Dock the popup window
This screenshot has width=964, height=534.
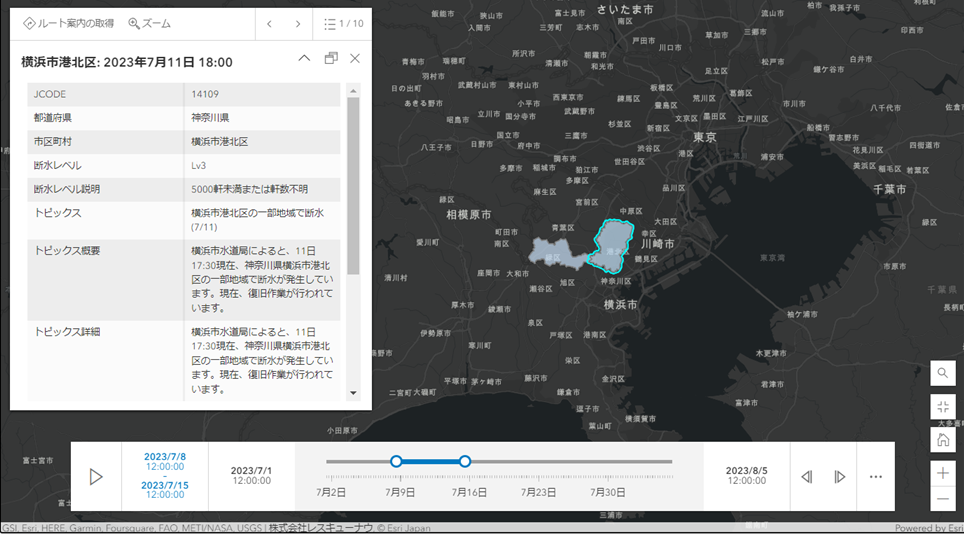[331, 59]
